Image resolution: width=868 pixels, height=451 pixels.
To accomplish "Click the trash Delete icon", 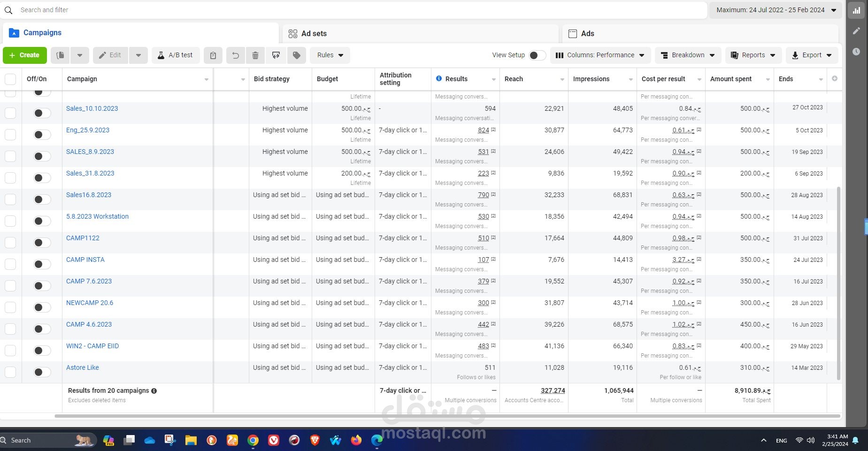I will coord(255,55).
